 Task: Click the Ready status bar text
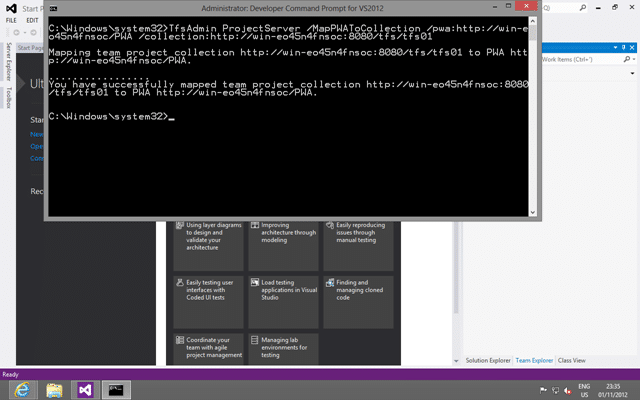pyautogui.click(x=11, y=374)
